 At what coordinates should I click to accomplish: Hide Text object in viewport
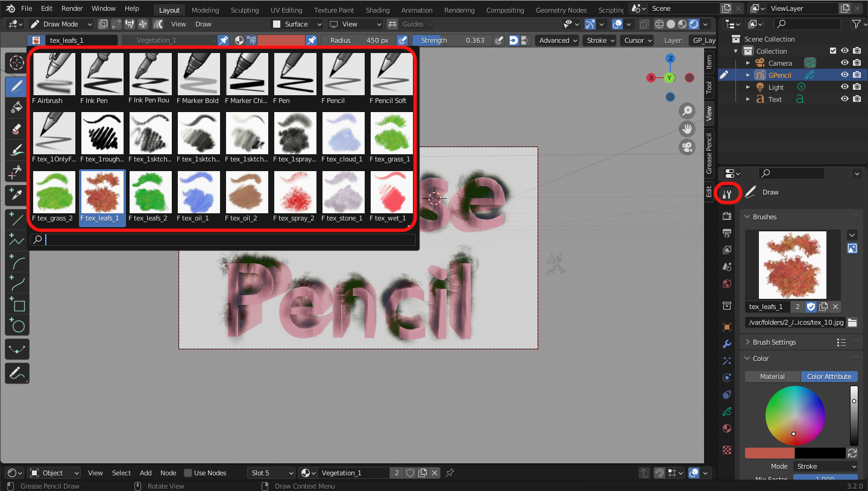tap(844, 99)
